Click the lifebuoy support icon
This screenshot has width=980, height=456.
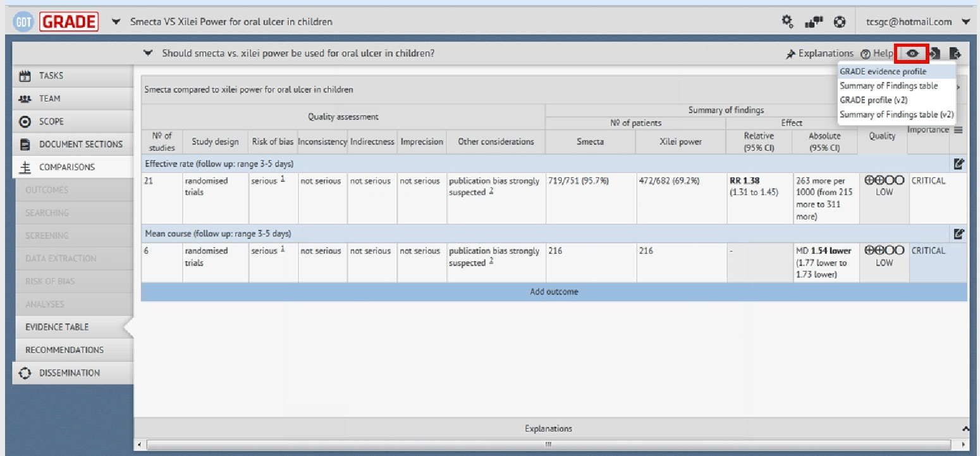(x=840, y=22)
